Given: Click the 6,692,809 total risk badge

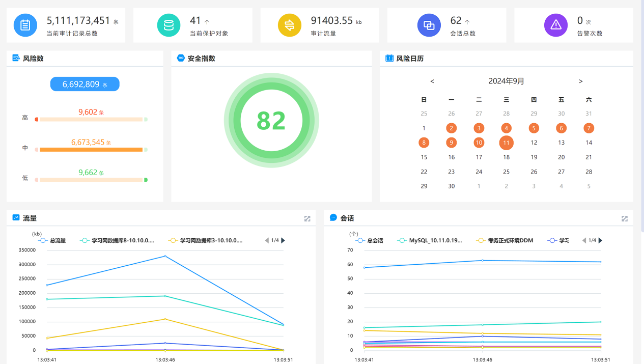Looking at the screenshot, I should (85, 85).
